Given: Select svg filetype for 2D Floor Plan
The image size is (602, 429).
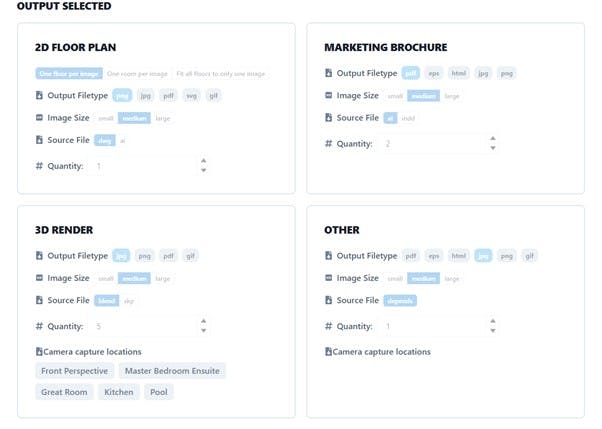Looking at the screenshot, I should (191, 96).
